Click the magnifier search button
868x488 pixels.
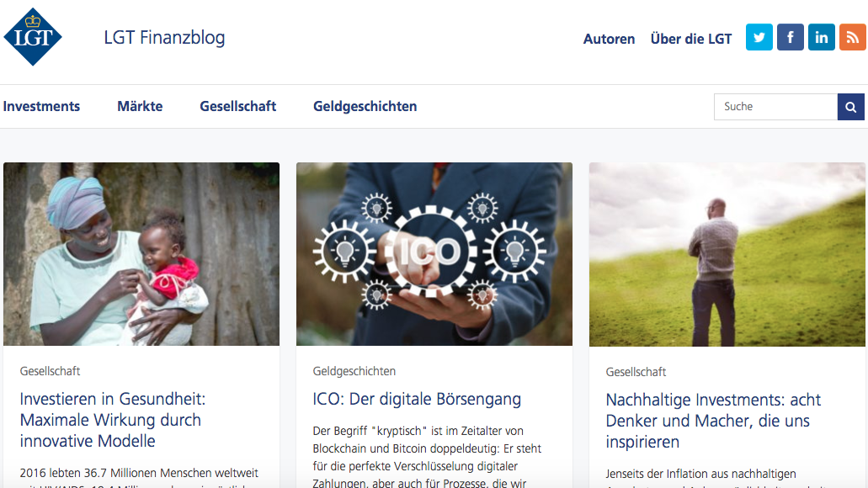(851, 107)
